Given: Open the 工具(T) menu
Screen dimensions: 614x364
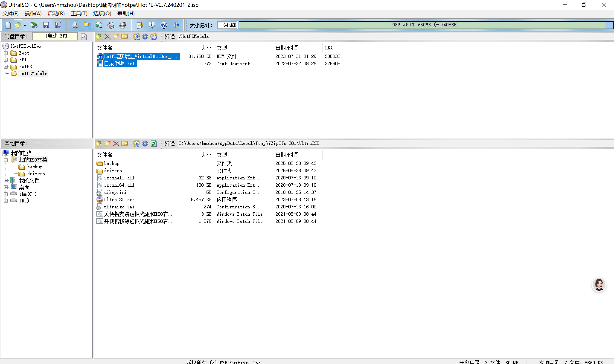Looking at the screenshot, I should [79, 13].
